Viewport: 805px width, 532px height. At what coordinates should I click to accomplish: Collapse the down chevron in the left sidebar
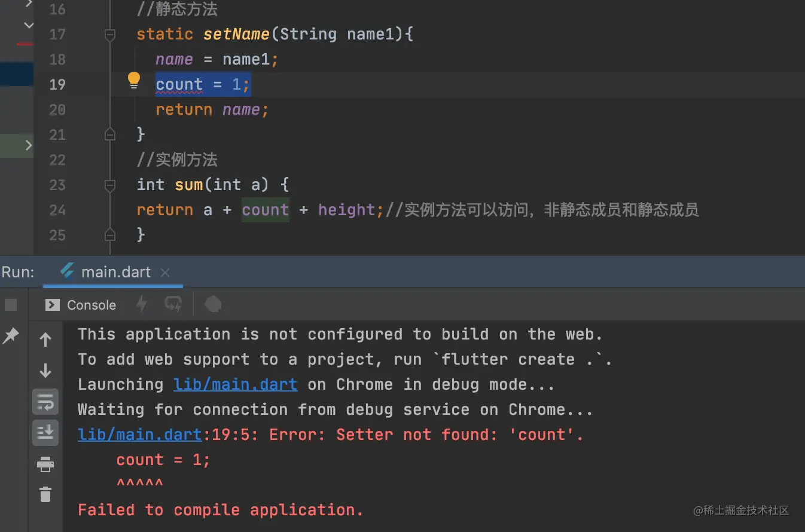(x=28, y=25)
